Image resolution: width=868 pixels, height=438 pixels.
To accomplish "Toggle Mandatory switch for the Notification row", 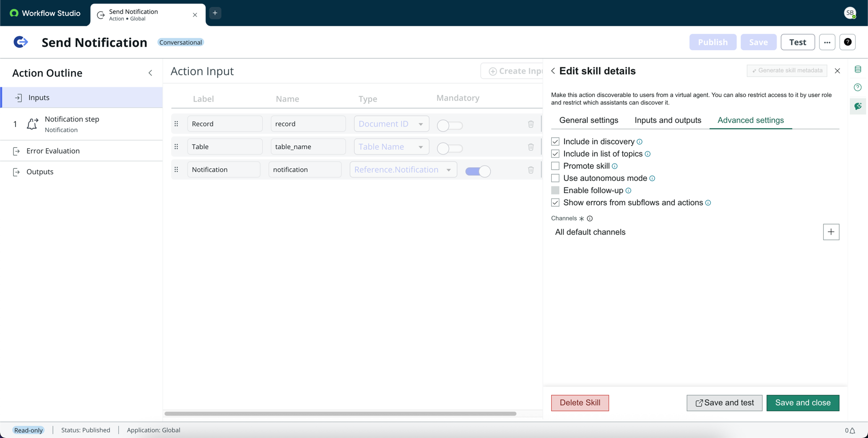I will pos(478,171).
